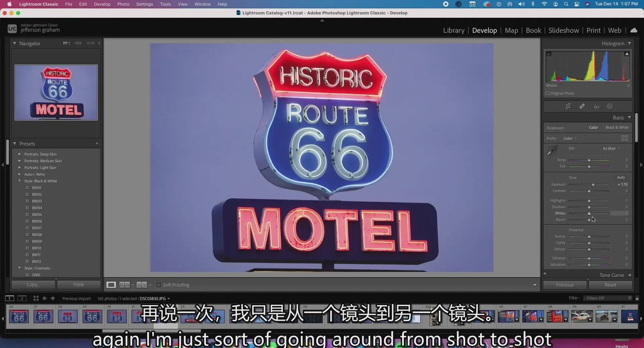
Task: Click the Copy settings button
Action: [x=33, y=285]
